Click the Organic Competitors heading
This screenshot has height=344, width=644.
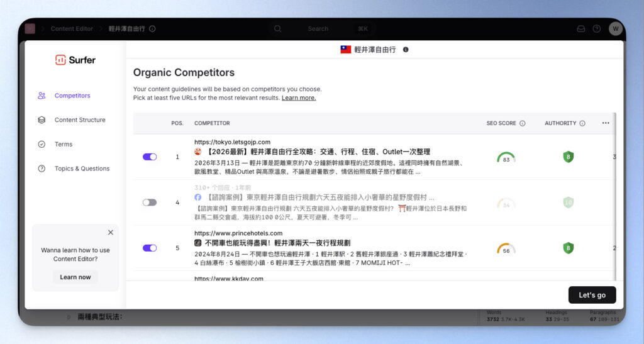point(184,73)
